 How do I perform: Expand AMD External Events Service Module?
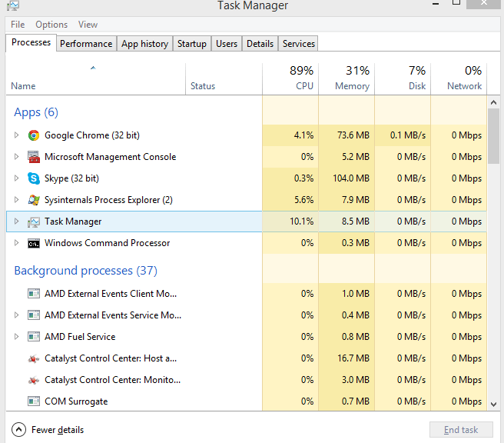point(16,315)
